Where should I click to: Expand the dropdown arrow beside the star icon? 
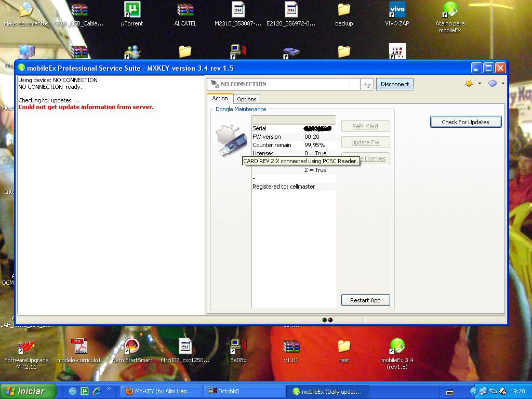pos(480,84)
